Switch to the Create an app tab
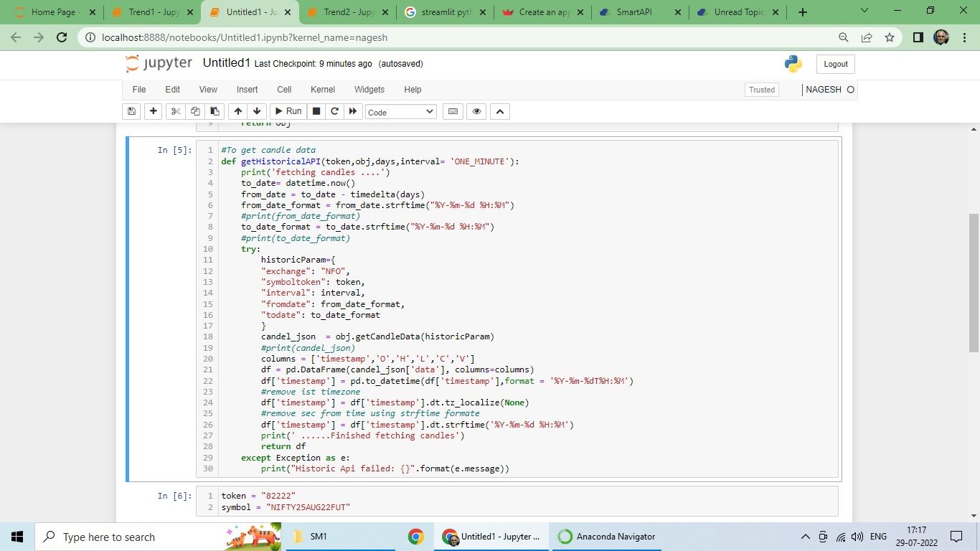The image size is (980, 551). [x=542, y=12]
